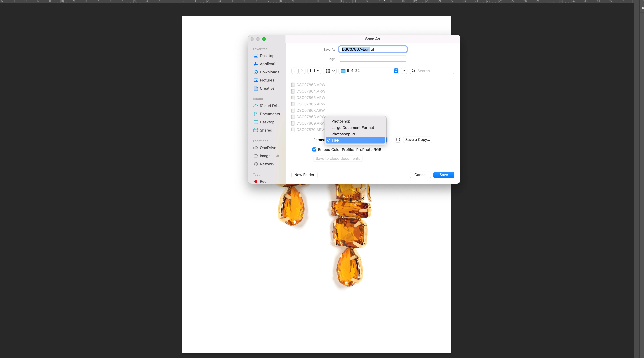
Task: Open the column view options dropdown
Action: coord(314,71)
